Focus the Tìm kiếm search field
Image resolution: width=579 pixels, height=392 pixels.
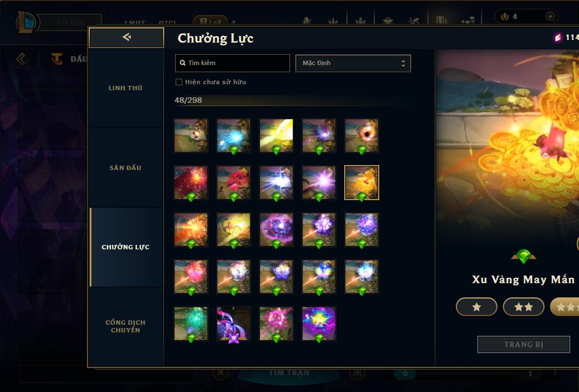pos(232,63)
